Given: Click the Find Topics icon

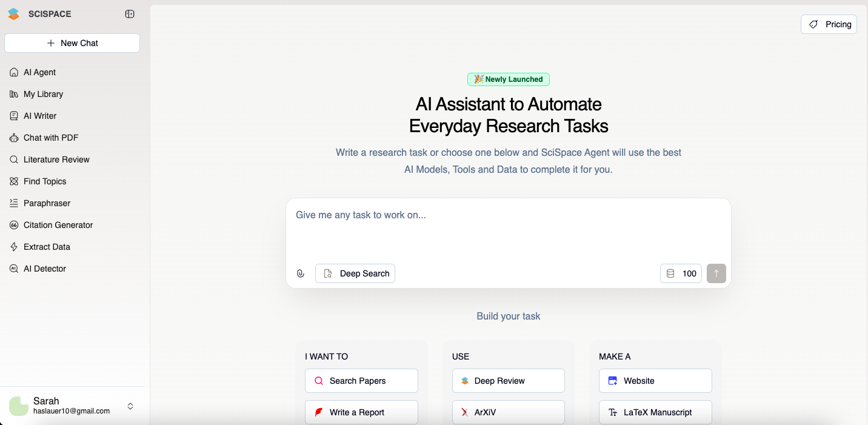Looking at the screenshot, I should (x=14, y=181).
